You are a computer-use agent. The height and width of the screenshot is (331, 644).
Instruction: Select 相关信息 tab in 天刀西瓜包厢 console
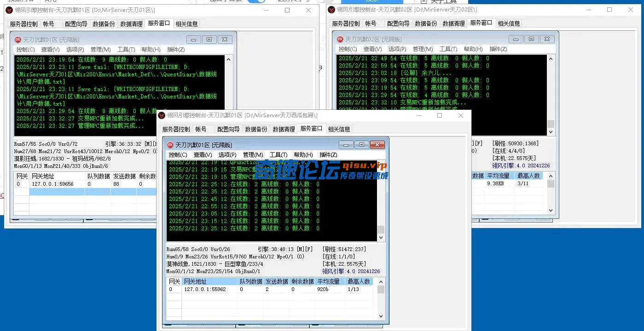pyautogui.click(x=339, y=129)
